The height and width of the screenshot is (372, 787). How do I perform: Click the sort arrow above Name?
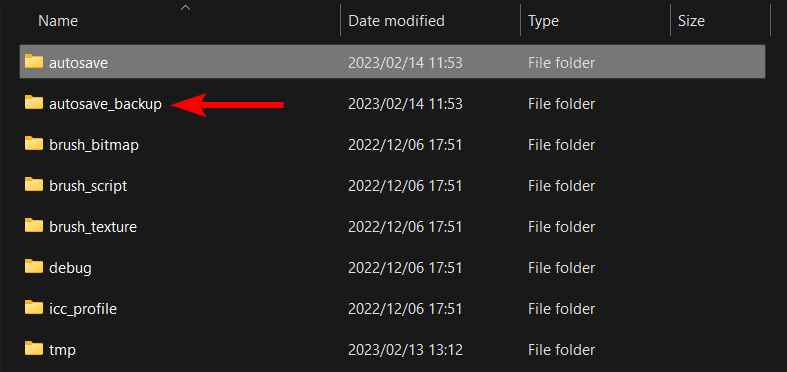(186, 7)
